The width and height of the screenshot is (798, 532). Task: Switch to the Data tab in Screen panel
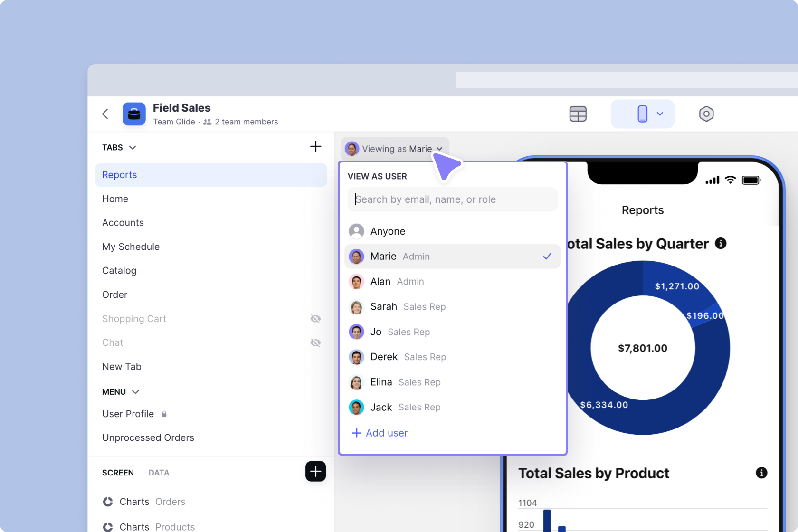pyautogui.click(x=159, y=473)
